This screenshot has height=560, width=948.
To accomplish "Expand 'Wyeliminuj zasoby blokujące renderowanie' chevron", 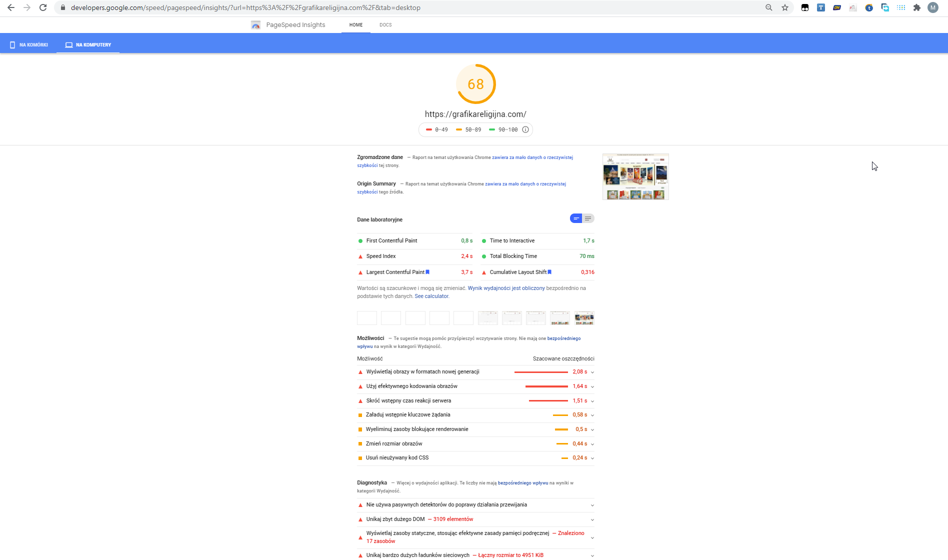I will pyautogui.click(x=592, y=429).
